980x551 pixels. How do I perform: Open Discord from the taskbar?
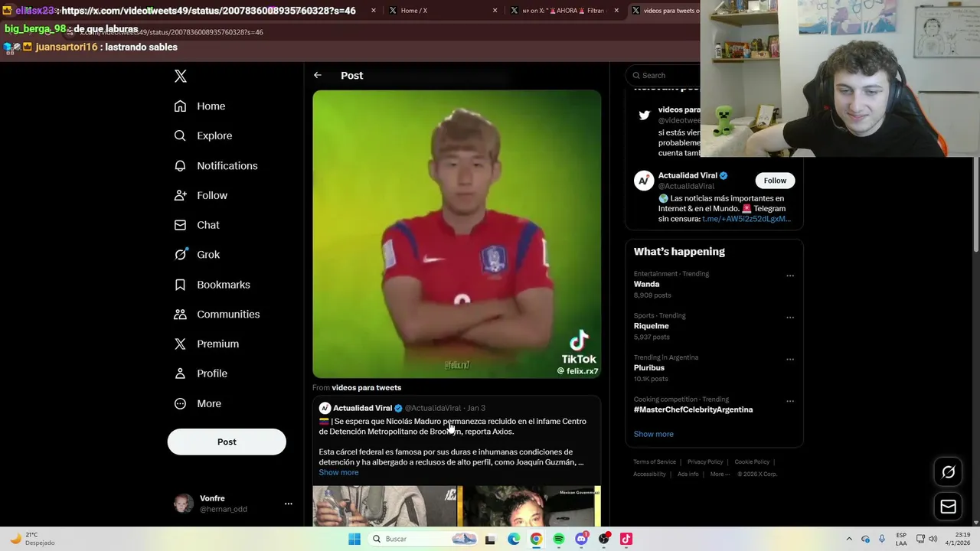click(x=581, y=539)
